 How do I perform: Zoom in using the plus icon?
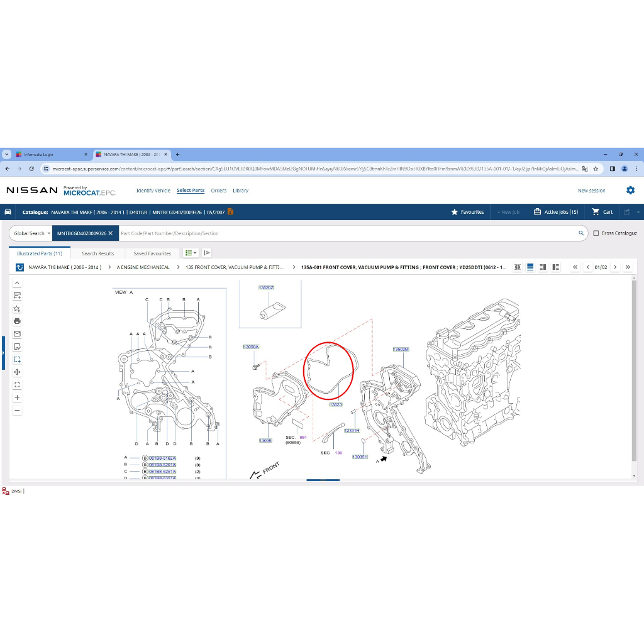tap(17, 397)
